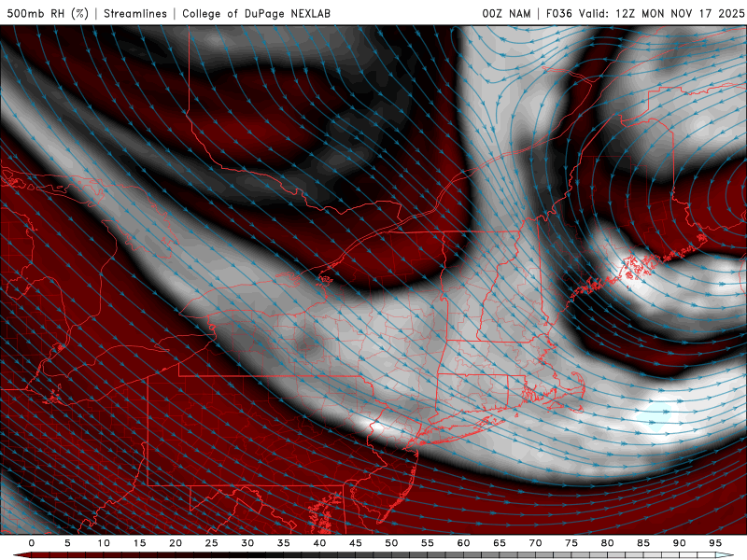Click the colorbar label "40"

[x=319, y=543]
